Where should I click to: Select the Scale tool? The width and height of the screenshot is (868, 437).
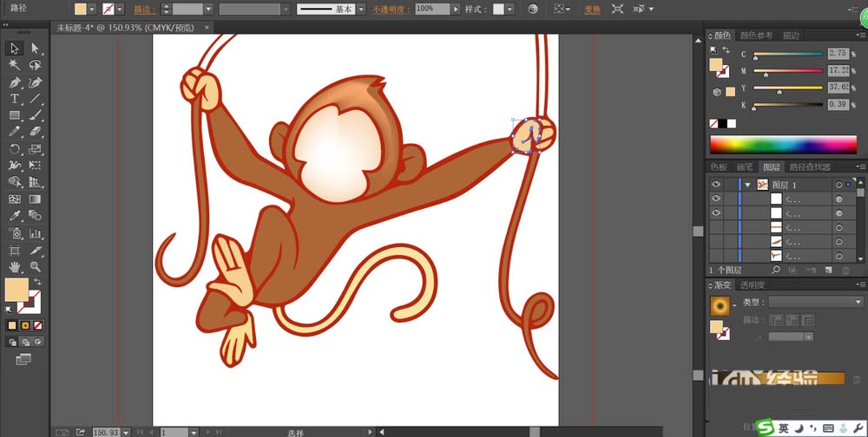pos(36,149)
